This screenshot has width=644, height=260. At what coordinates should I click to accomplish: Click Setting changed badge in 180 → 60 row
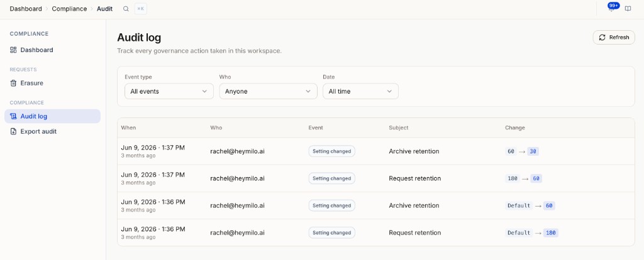[x=332, y=178]
